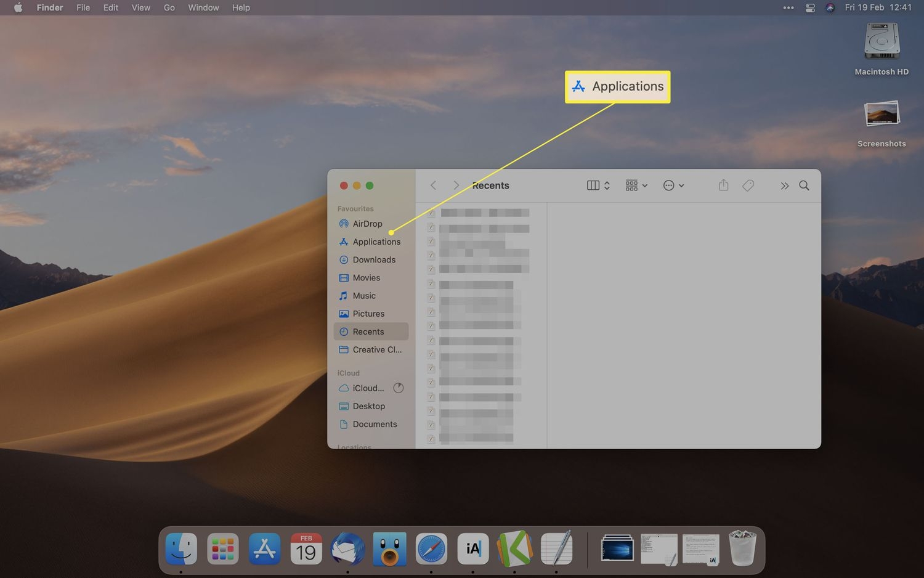Show more toolbar items chevrons
Image resolution: width=924 pixels, height=578 pixels.
(x=784, y=185)
